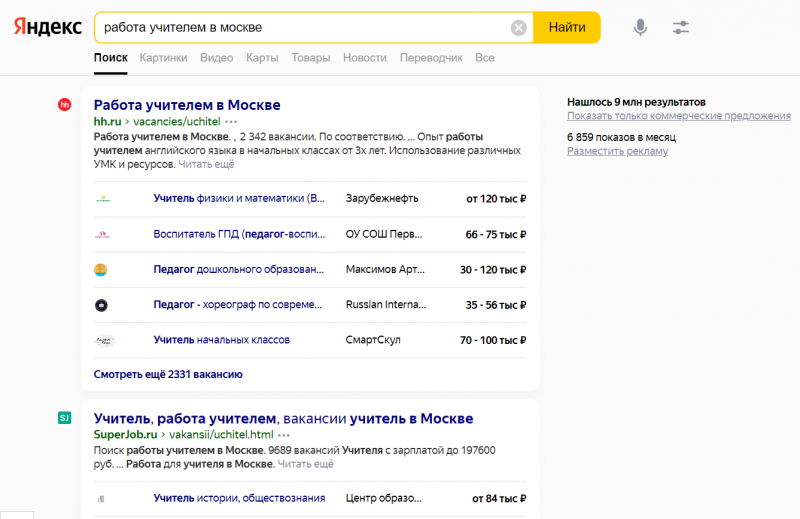Click into the search input field

coord(300,28)
